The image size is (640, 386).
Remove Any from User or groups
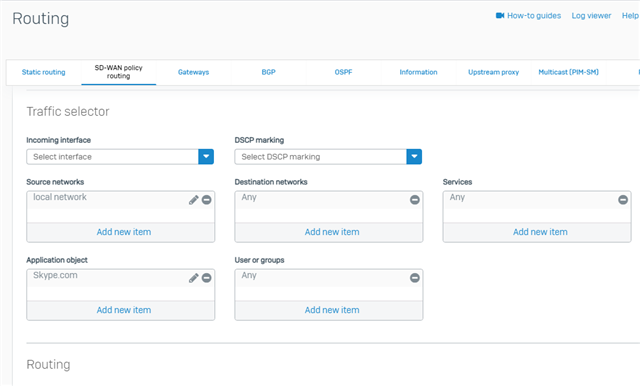(x=415, y=278)
